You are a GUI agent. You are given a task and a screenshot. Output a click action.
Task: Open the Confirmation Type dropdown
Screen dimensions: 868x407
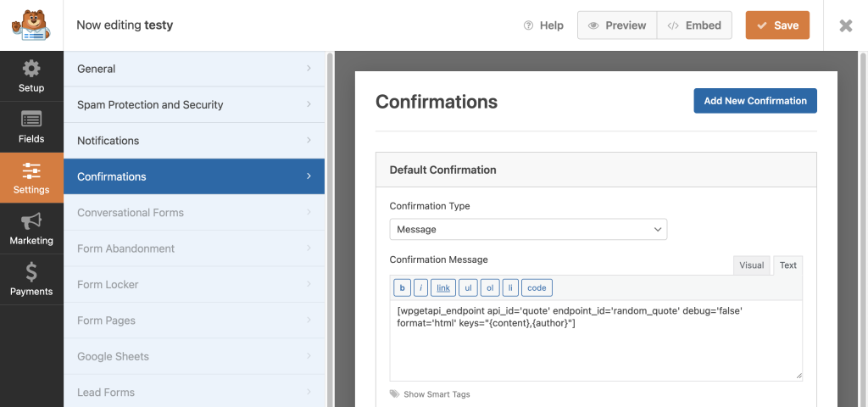tap(528, 229)
